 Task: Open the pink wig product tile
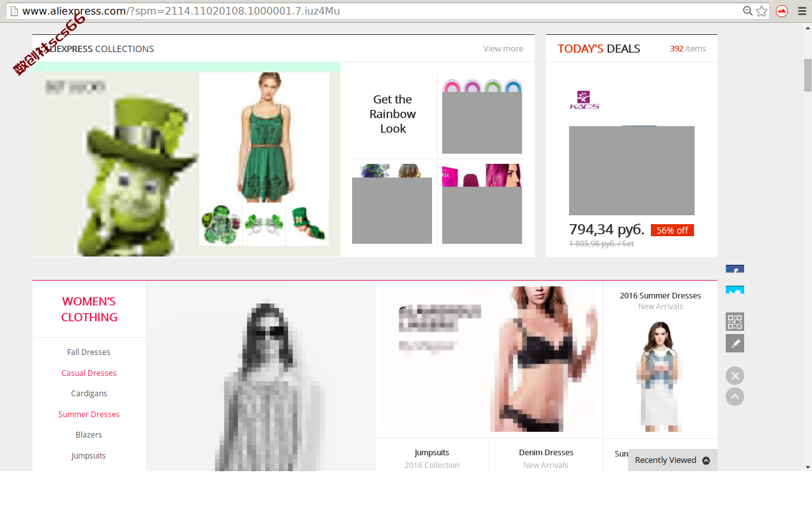click(482, 204)
